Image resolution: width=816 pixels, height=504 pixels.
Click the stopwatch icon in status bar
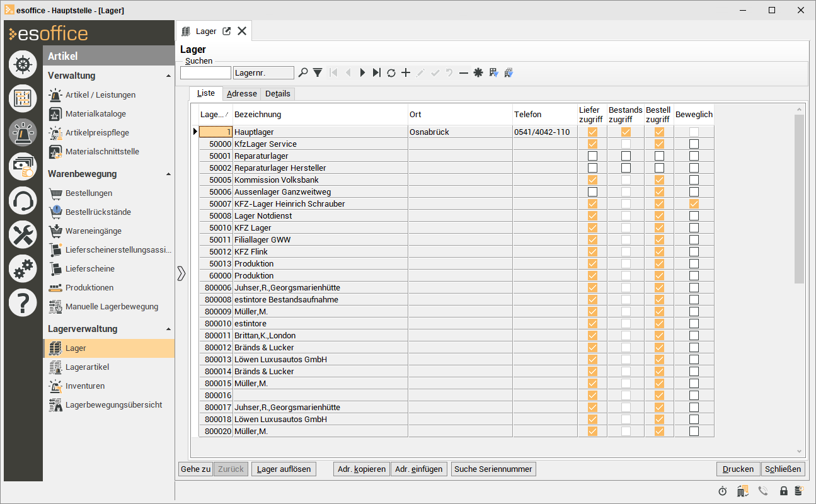click(x=723, y=491)
